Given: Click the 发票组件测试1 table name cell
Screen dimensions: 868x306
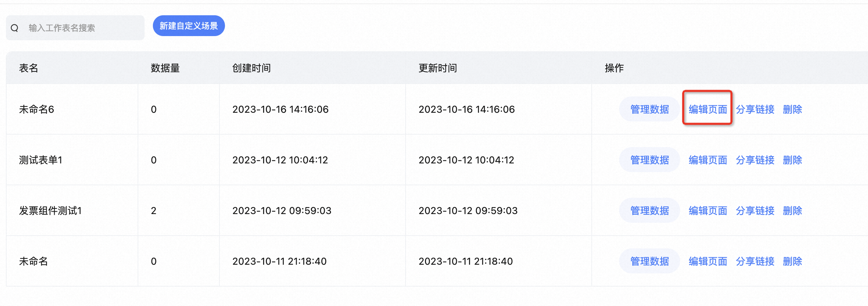Looking at the screenshot, I should [50, 211].
